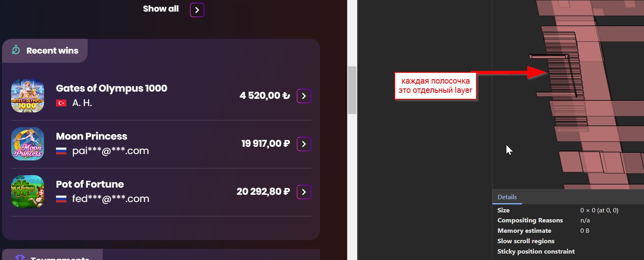Viewport: 644px width, 260px height.
Task: Click the red annotation label about layers
Action: 435,86
